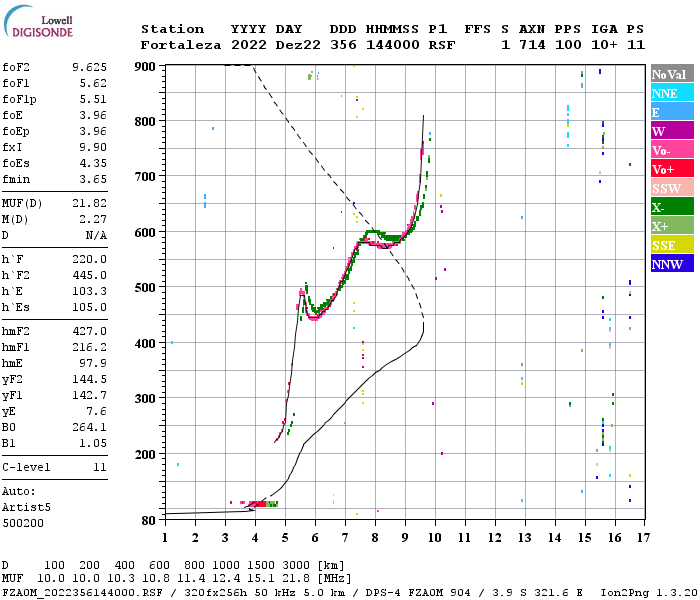Click the foE value 3.96

click(93, 115)
